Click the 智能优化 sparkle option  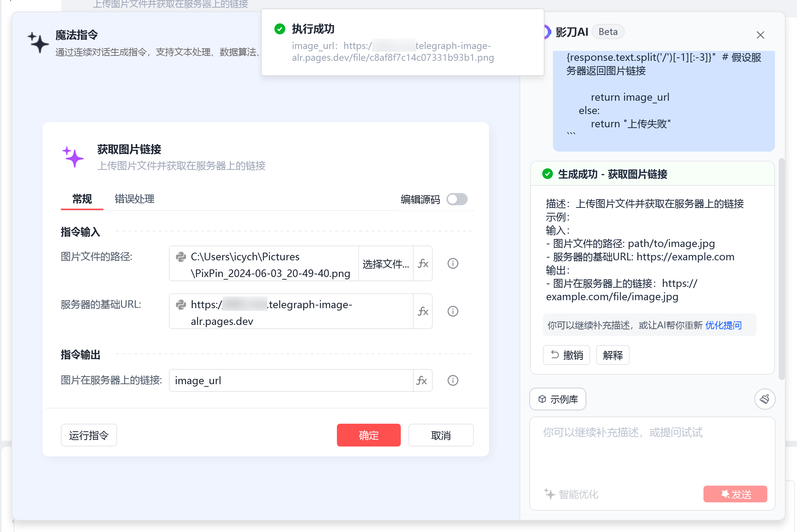(x=571, y=494)
